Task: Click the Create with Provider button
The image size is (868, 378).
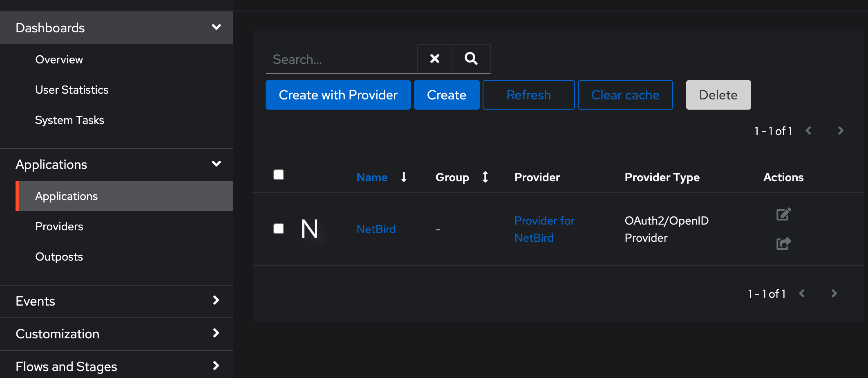Action: pos(338,94)
